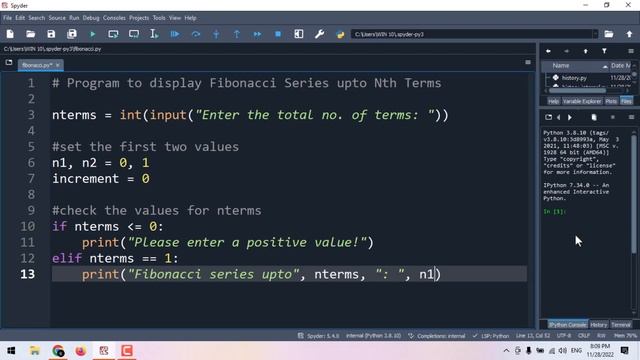Save the current file with the toolbar icon
Screen dimensions: 640x360
51,34
